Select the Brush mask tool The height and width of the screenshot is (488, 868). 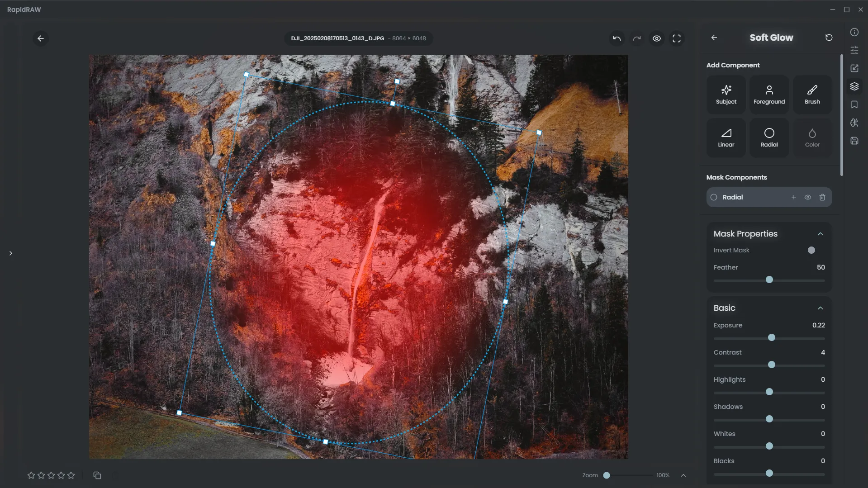[x=812, y=95]
